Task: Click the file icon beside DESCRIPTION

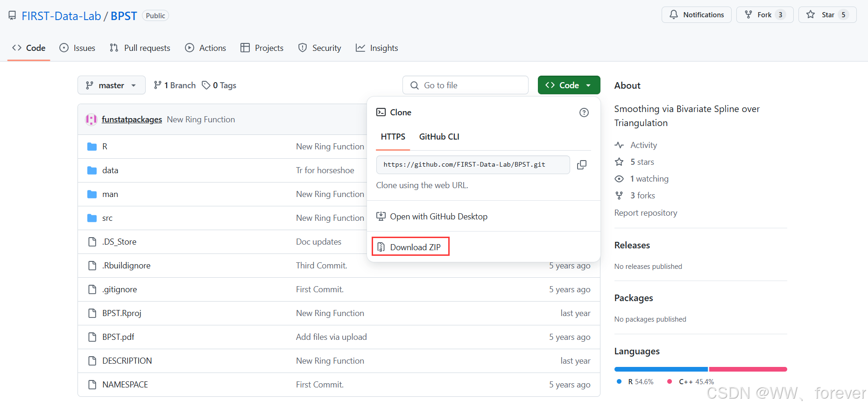Action: (92, 361)
